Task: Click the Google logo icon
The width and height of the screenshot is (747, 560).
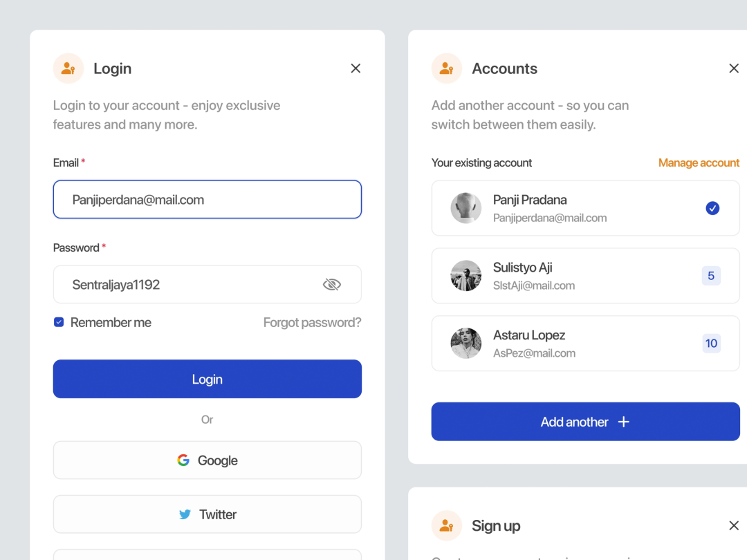Action: click(183, 460)
